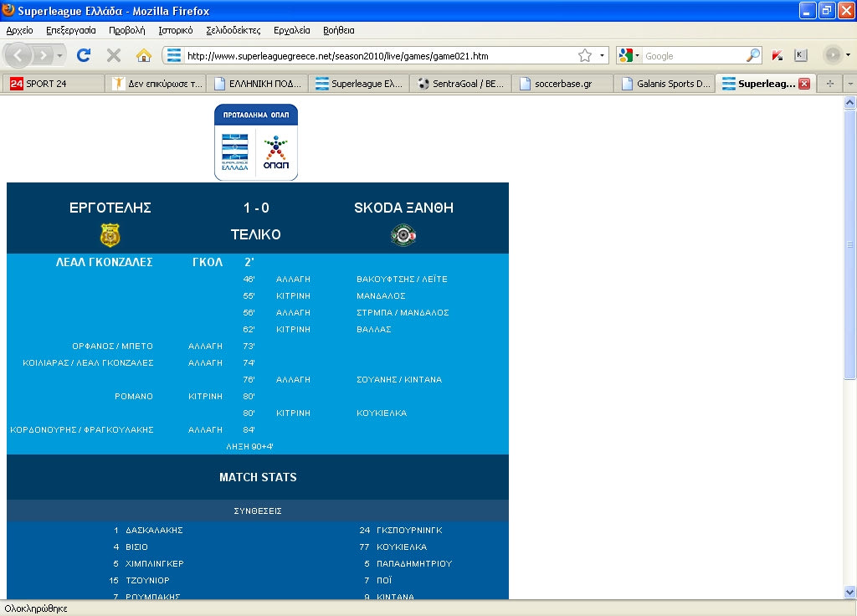Open the Ιστορικό menu

coord(175,30)
